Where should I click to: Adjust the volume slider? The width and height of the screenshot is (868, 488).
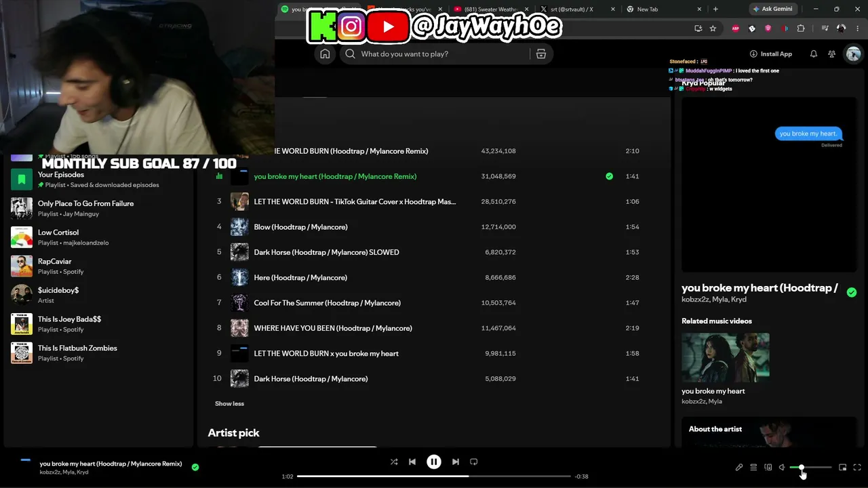coord(810,468)
